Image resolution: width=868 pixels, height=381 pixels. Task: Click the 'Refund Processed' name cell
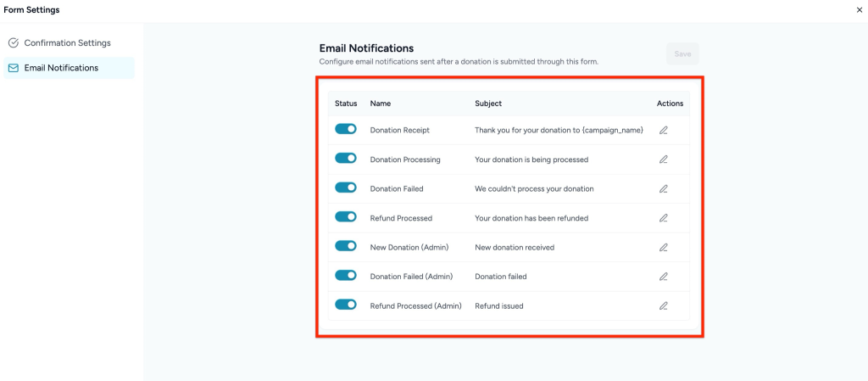tap(401, 218)
